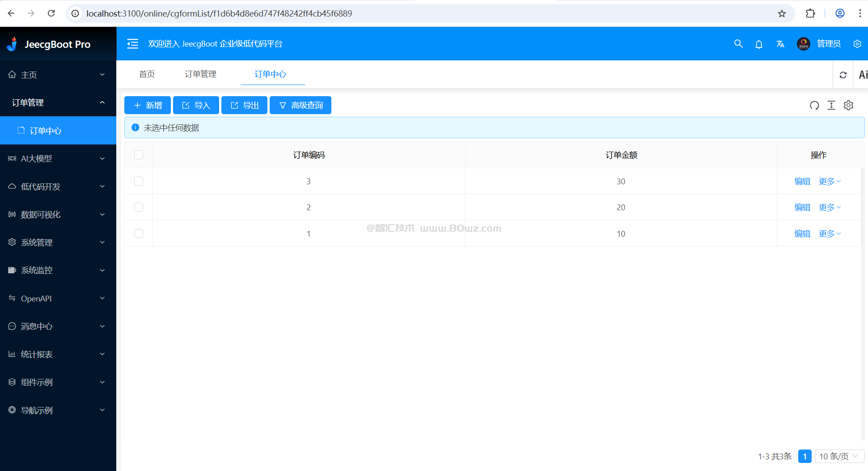The width and height of the screenshot is (868, 471).
Task: Select the 订单中心 tab
Action: (x=270, y=74)
